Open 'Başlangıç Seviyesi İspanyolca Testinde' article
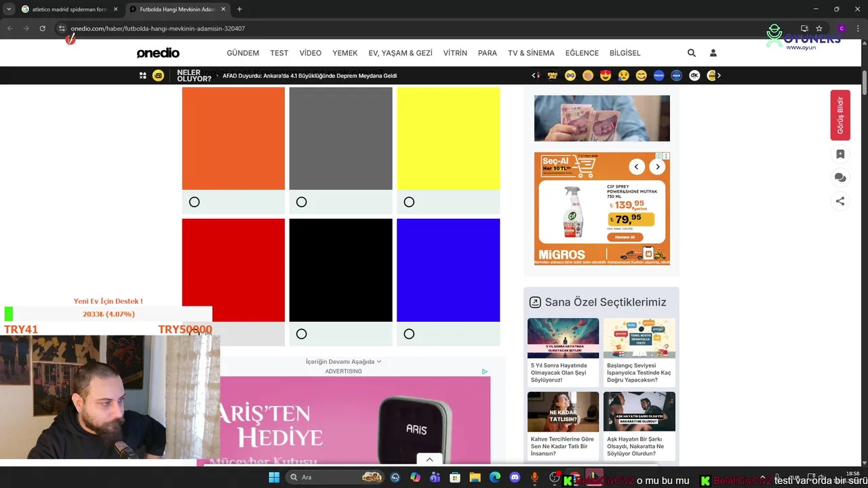Viewport: 868px width, 488px height. [639, 351]
